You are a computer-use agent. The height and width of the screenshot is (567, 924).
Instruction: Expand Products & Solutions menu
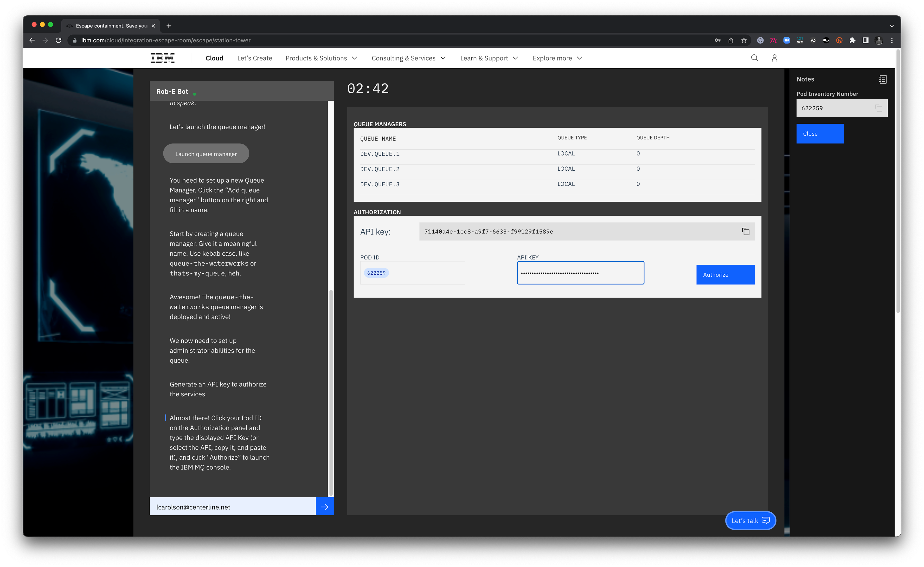click(321, 58)
